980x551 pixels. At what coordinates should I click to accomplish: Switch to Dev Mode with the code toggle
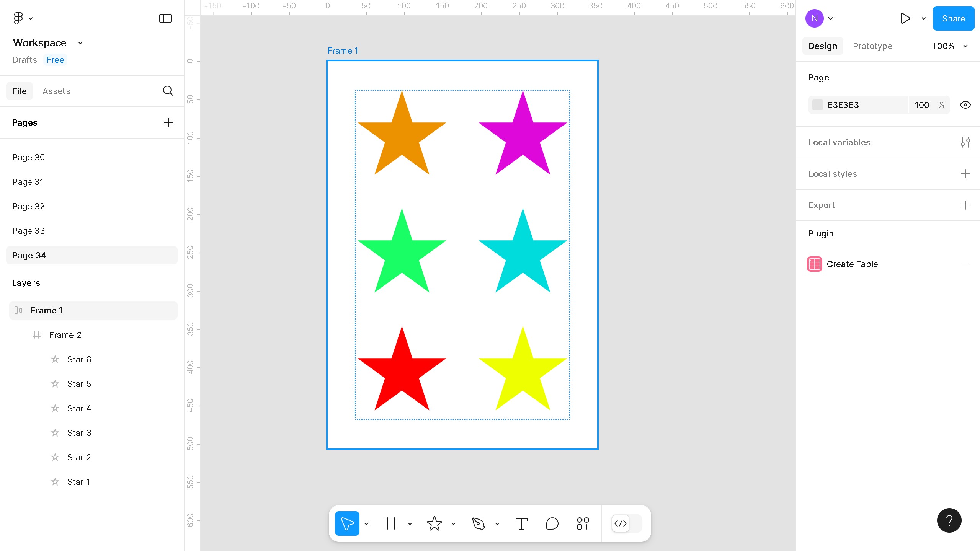click(621, 523)
